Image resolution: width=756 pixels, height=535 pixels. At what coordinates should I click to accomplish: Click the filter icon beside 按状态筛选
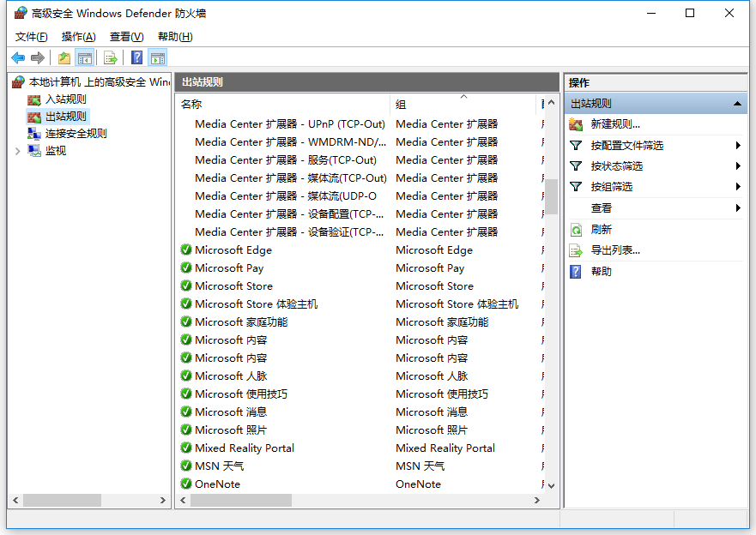[x=576, y=166]
